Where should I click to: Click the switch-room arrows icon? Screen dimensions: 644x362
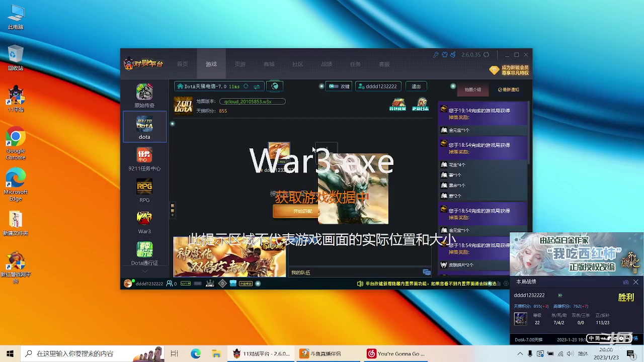tap(257, 86)
